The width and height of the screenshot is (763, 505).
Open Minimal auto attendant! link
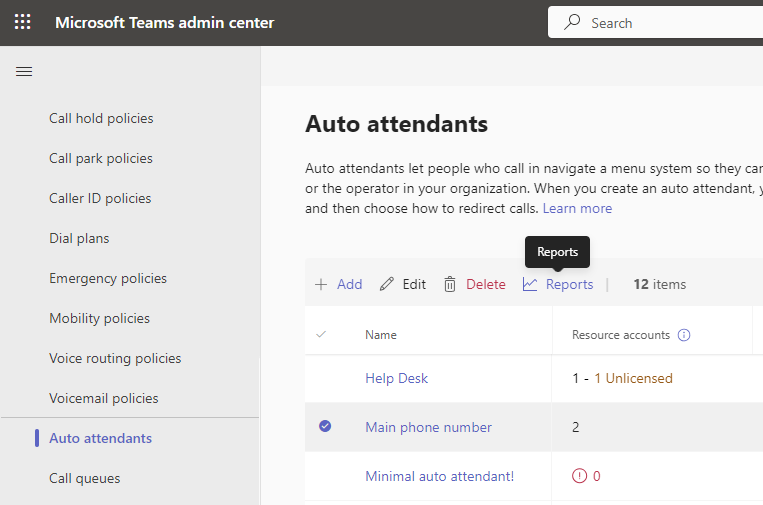tap(439, 476)
